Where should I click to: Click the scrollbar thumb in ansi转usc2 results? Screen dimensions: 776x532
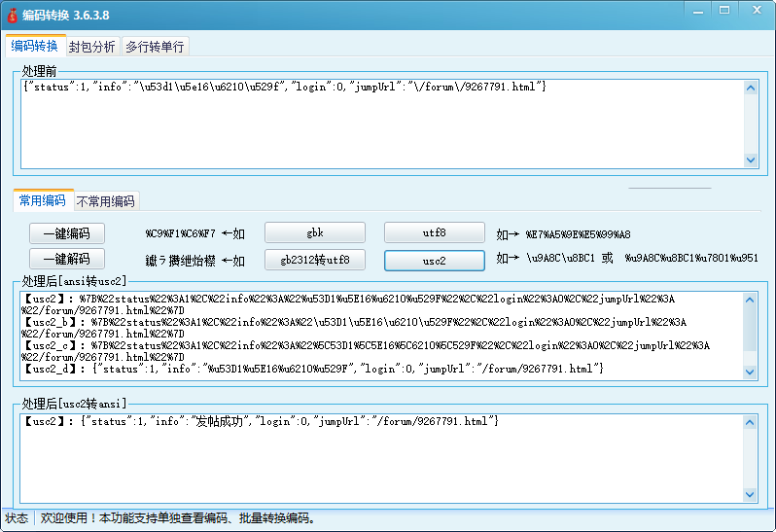[x=750, y=329]
